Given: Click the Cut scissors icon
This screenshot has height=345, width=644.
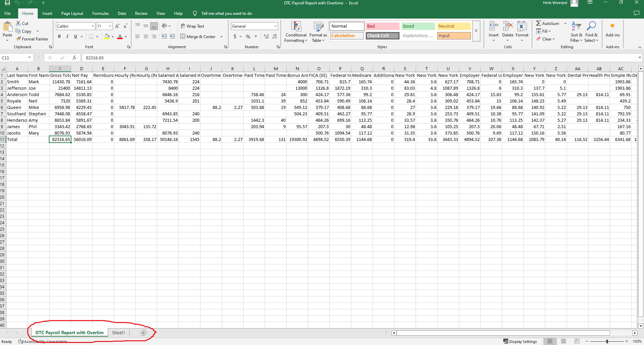Looking at the screenshot, I should (18, 23).
